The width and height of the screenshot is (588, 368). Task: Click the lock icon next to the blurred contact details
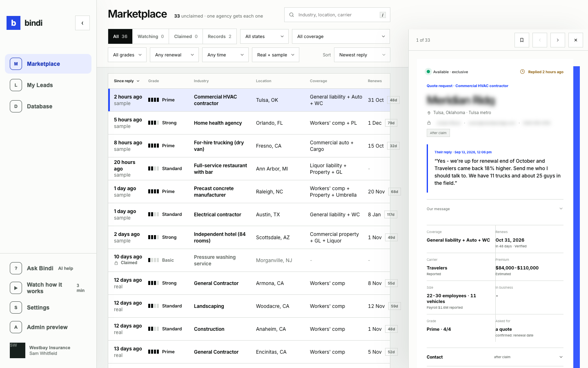(429, 123)
